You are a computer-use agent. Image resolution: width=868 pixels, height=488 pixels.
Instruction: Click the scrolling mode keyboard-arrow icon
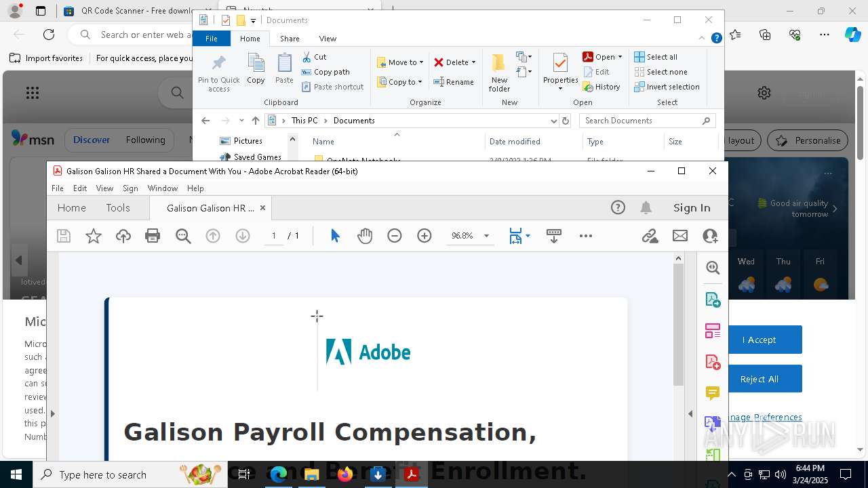click(x=553, y=236)
